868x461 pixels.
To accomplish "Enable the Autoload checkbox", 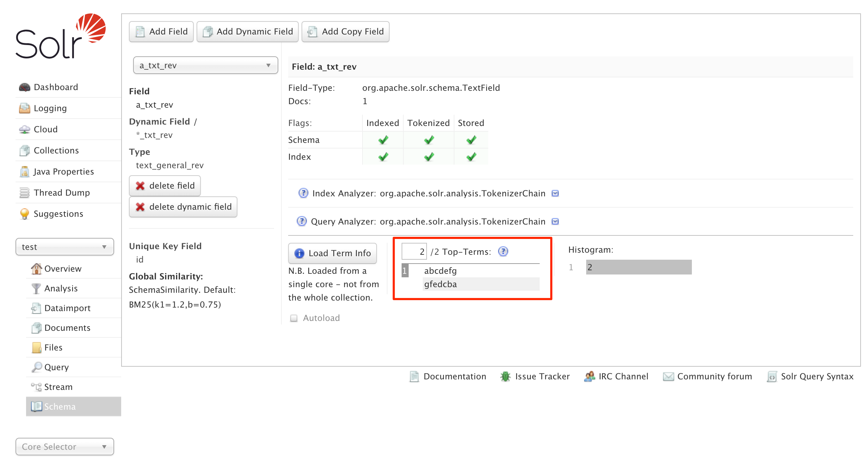I will pos(293,318).
